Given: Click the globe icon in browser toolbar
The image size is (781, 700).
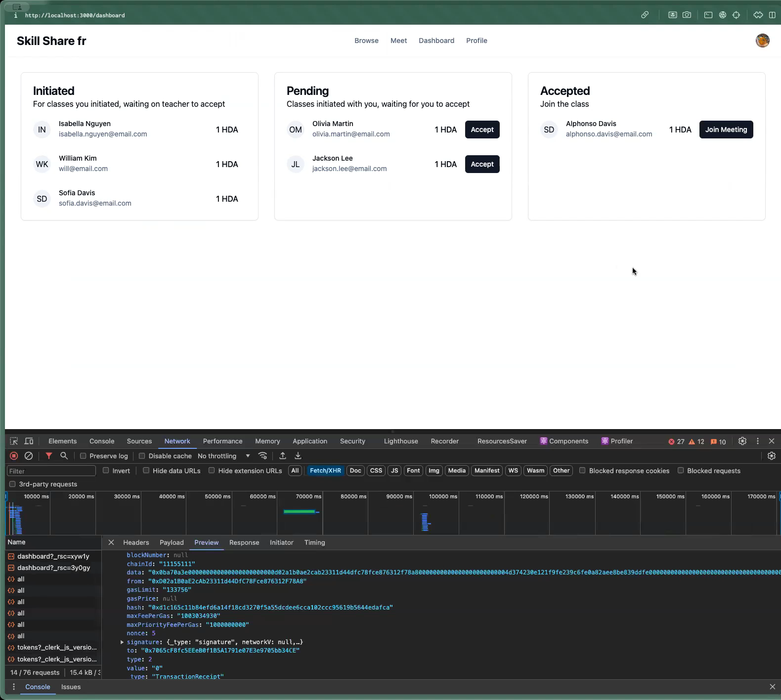Looking at the screenshot, I should [723, 15].
